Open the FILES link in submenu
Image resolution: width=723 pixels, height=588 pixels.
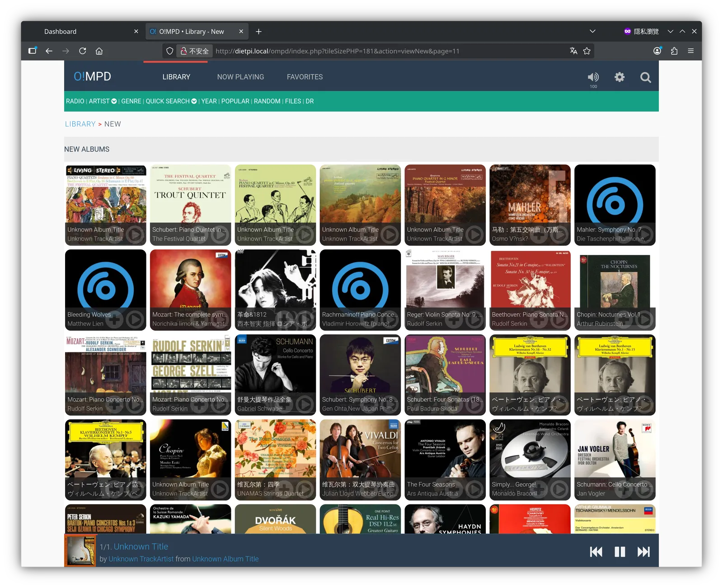point(293,101)
